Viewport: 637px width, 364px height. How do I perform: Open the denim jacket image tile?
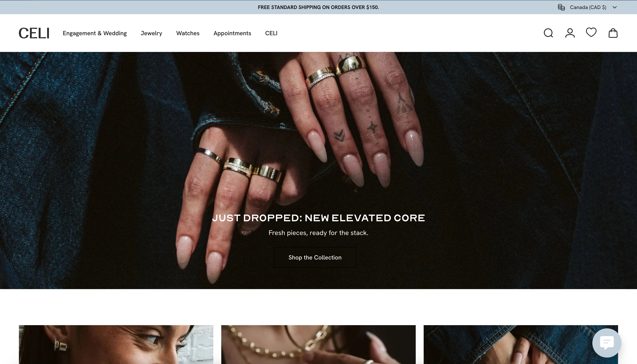click(x=521, y=344)
